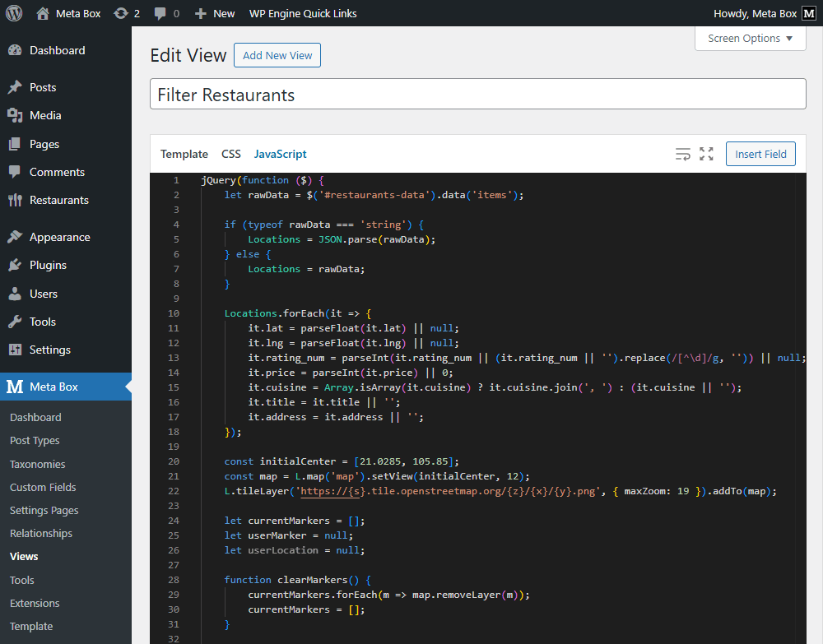Expand the editor to fullscreen mode
The image size is (823, 644).
click(x=706, y=154)
